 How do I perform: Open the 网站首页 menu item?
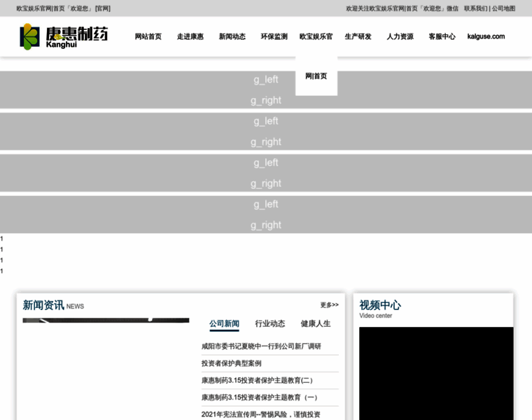(148, 36)
